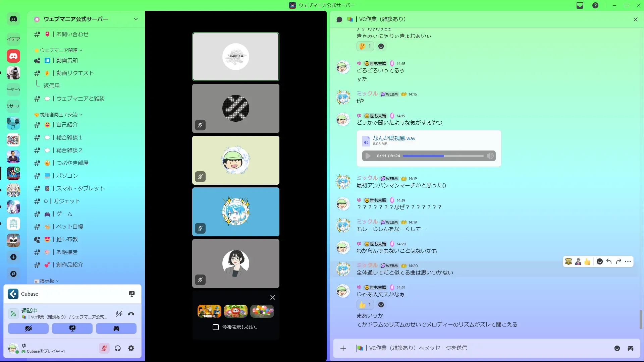This screenshot has height=362, width=644.
Task: Click the disconnect call phone icon
Action: click(131, 314)
